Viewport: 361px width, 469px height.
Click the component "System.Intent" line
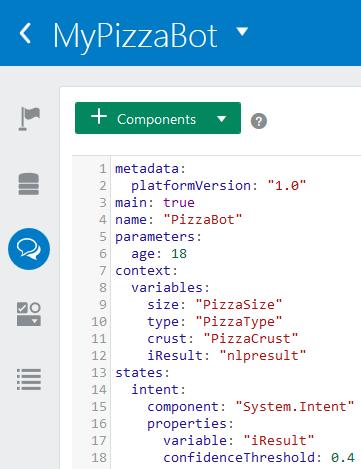(251, 406)
